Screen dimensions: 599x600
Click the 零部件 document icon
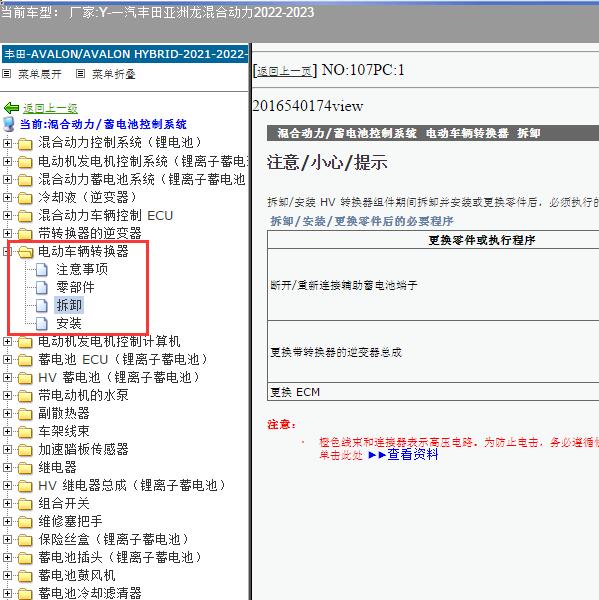pos(42,288)
